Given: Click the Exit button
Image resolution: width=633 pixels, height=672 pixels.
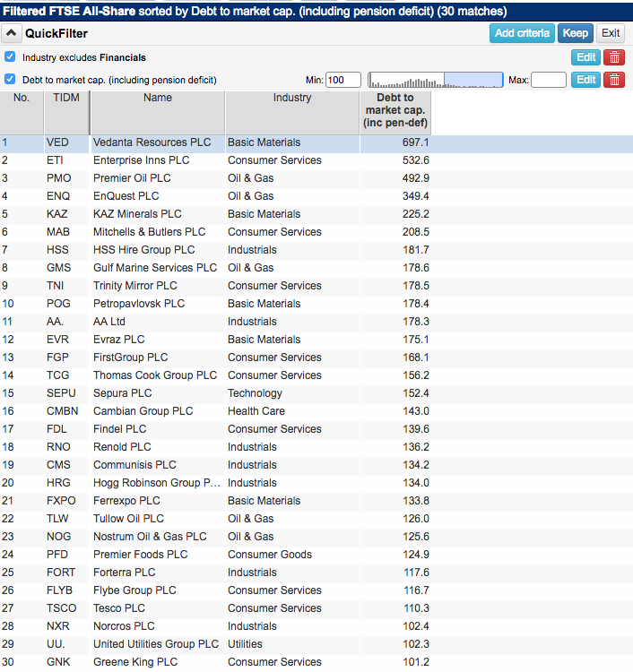Looking at the screenshot, I should coord(611,33).
